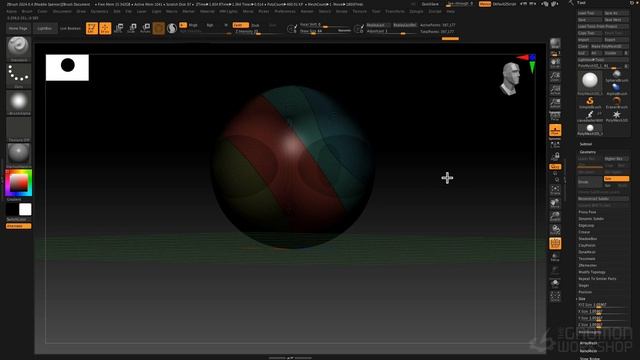Select the PolyMesh3D star tool thumbnail
The image size is (640, 360).
click(x=616, y=116)
